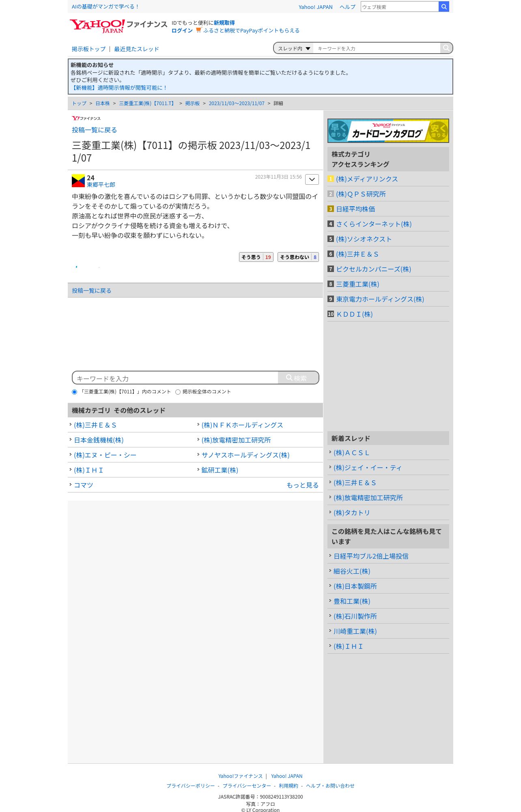Open poster name 東郷平七郎
The width and height of the screenshot is (521, 812).
101,185
